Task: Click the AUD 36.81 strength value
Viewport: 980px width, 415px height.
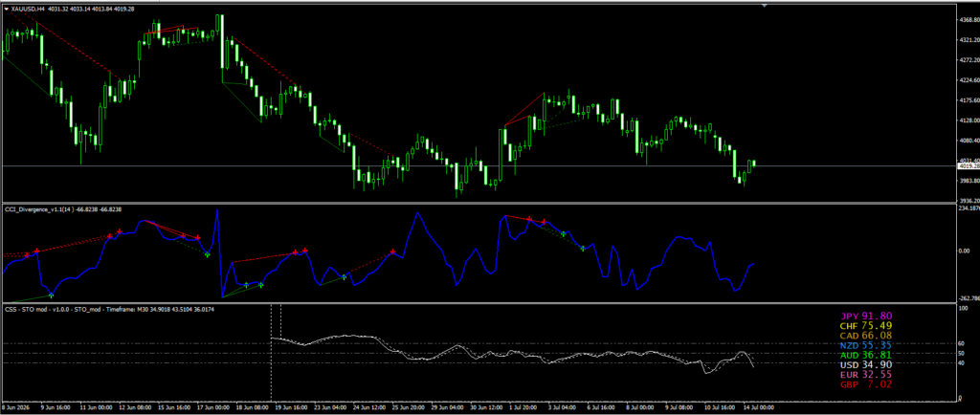Action: [x=866, y=355]
